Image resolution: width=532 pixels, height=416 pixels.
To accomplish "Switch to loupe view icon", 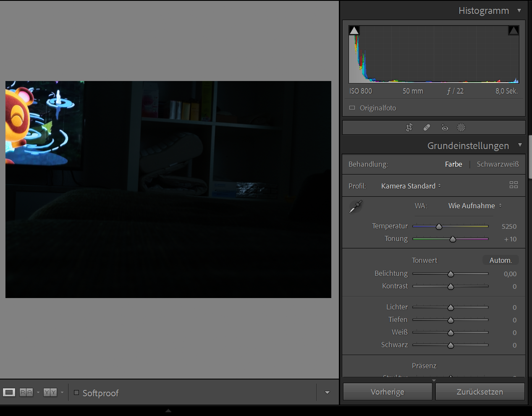I will click(9, 392).
